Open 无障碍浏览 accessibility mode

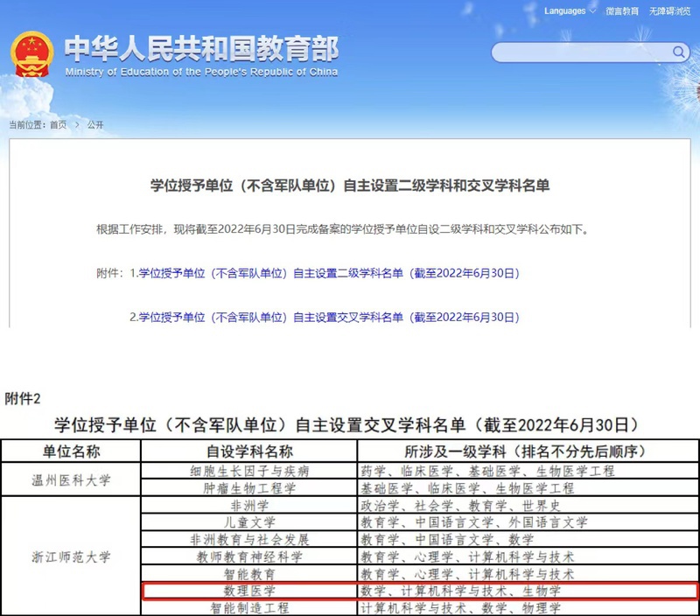click(x=669, y=11)
